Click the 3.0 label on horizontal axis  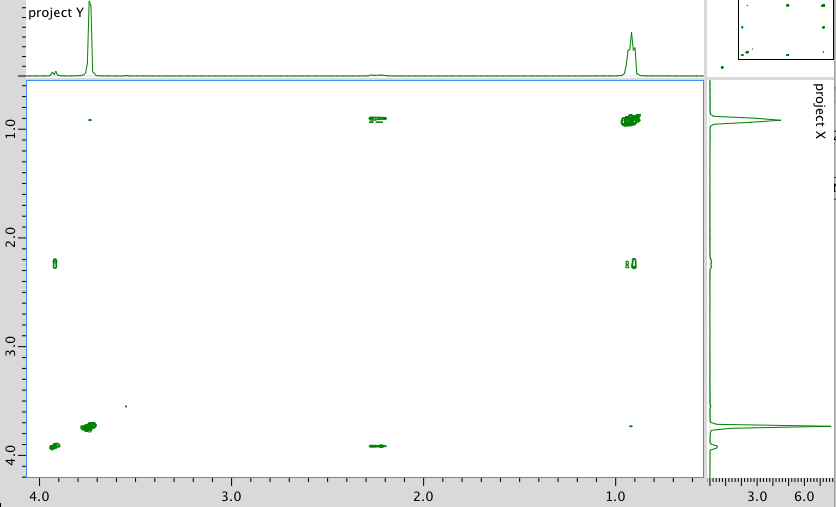pyautogui.click(x=231, y=496)
